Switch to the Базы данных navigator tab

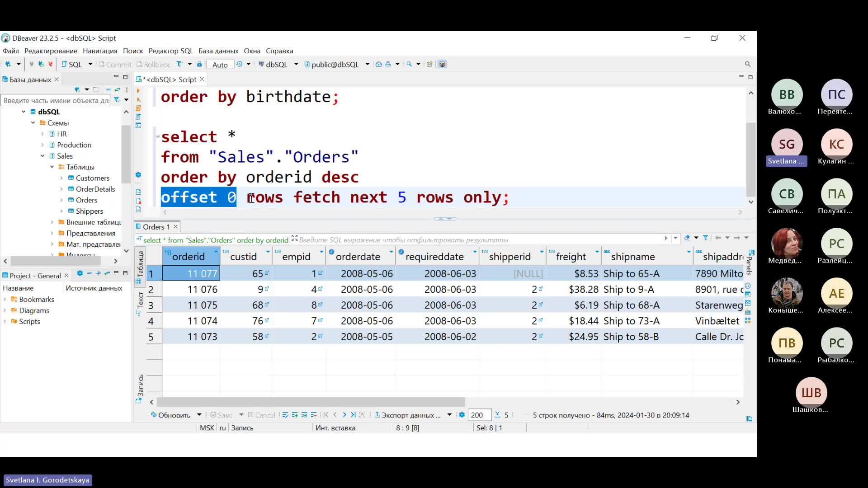point(30,80)
